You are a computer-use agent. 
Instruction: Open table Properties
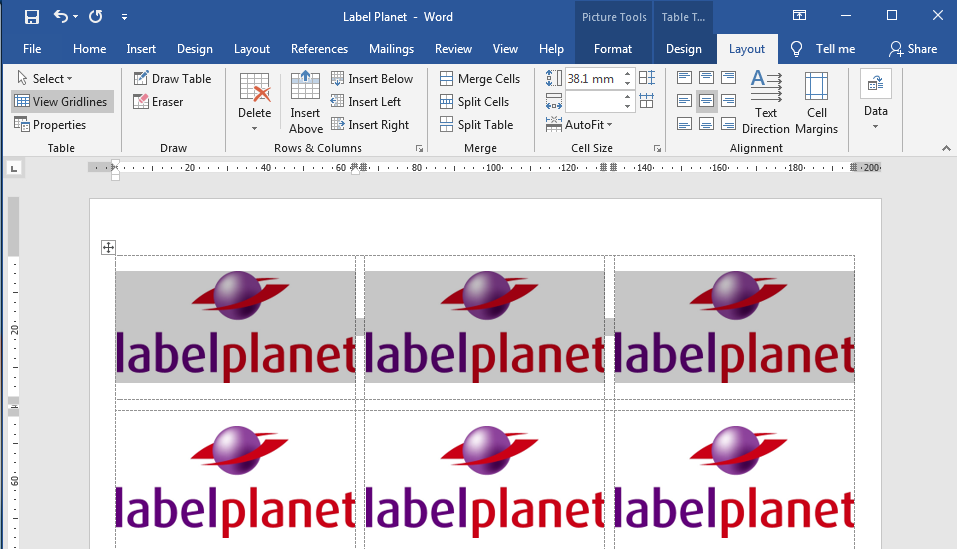[x=50, y=125]
